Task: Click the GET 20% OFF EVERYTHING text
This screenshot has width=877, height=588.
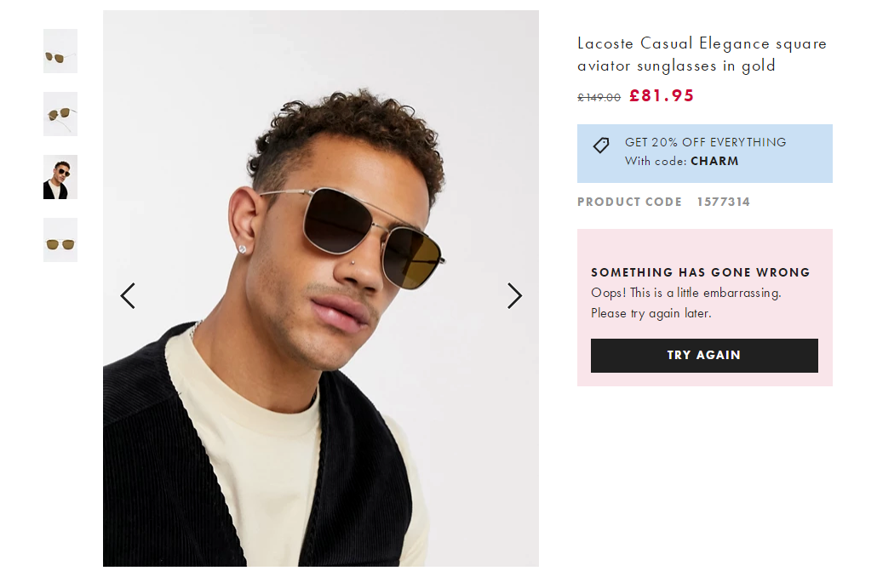Action: point(705,142)
